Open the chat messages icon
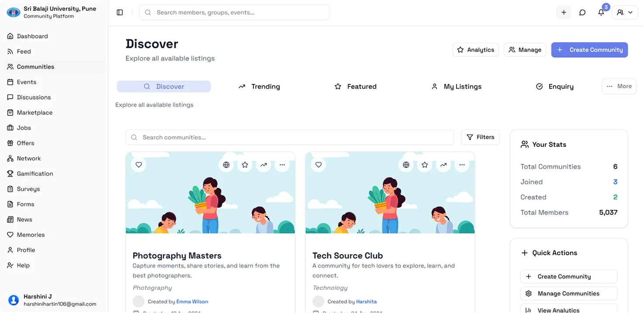The image size is (644, 313). tap(582, 13)
